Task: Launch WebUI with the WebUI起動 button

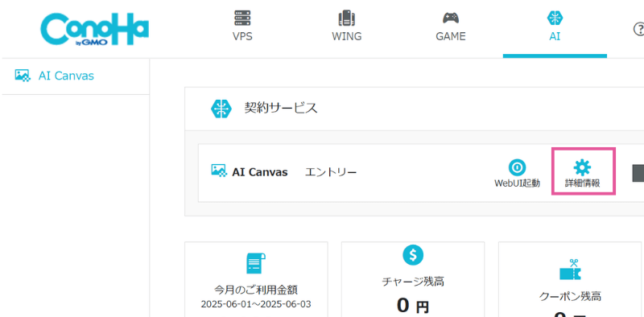Action: tap(517, 173)
